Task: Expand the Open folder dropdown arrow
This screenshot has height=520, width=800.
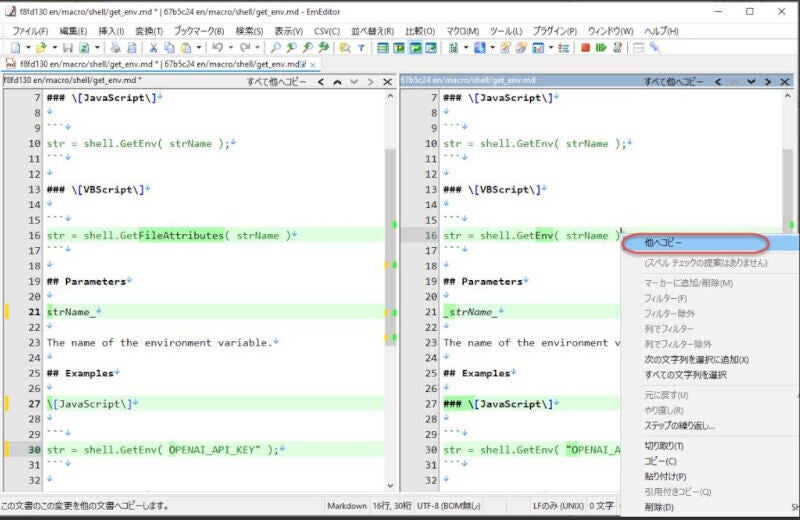Action: click(53, 48)
